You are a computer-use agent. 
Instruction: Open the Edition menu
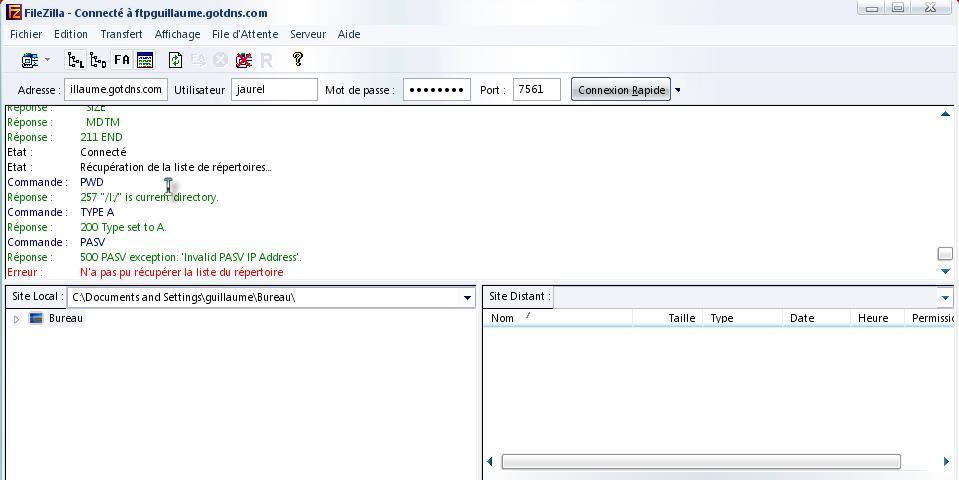click(71, 34)
